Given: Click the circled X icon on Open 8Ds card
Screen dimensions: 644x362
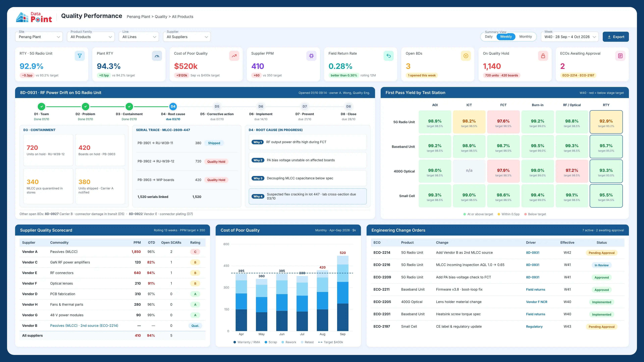Looking at the screenshot, I should click(x=466, y=56).
